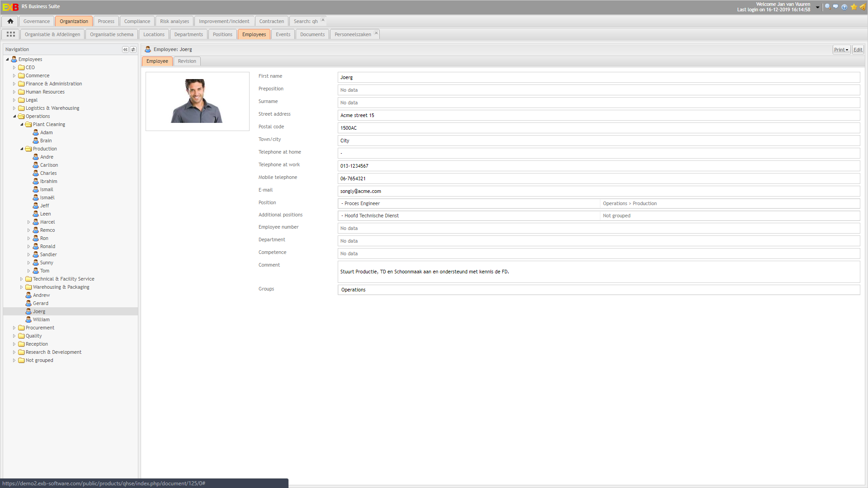This screenshot has height=488, width=868.
Task: Open the speech bubble messages icon
Action: [x=835, y=7]
